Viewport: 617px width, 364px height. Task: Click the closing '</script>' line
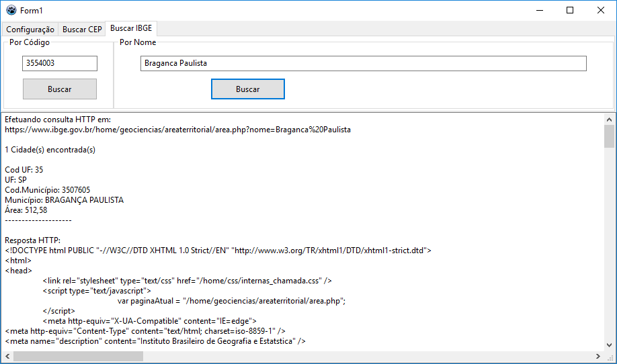tap(58, 311)
